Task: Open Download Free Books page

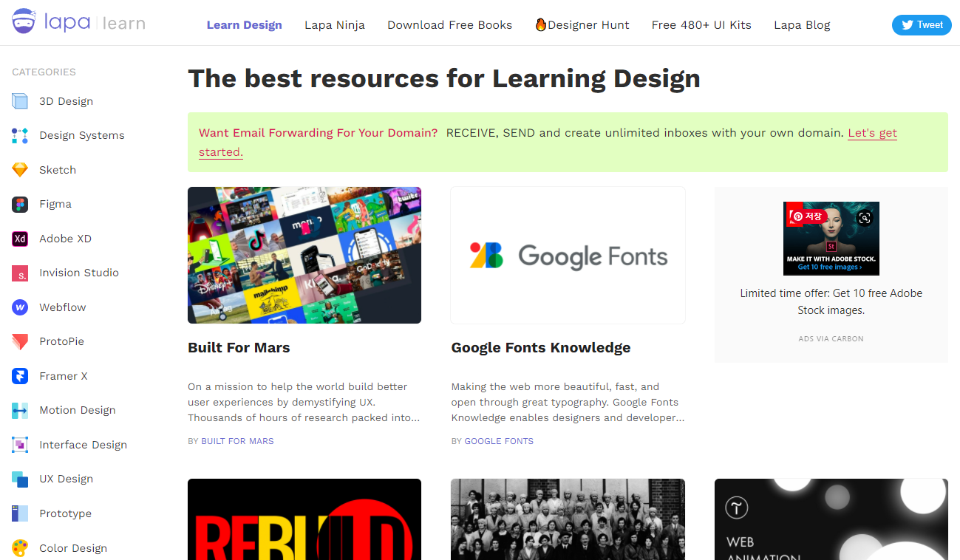Action: tap(449, 25)
